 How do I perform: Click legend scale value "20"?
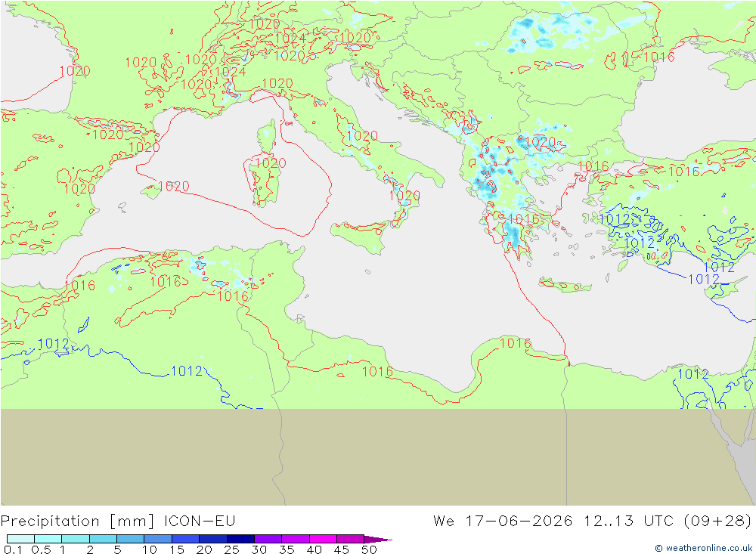[204, 549]
